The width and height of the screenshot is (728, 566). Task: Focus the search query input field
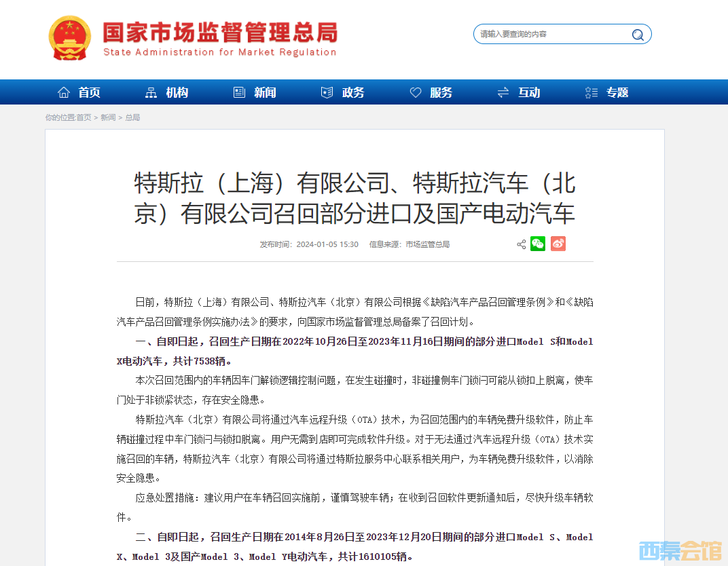[550, 34]
